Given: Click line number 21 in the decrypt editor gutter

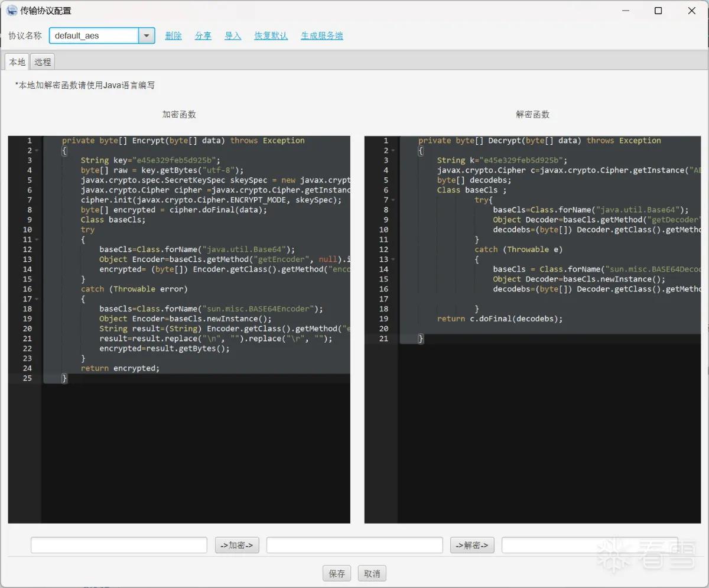Looking at the screenshot, I should click(384, 339).
